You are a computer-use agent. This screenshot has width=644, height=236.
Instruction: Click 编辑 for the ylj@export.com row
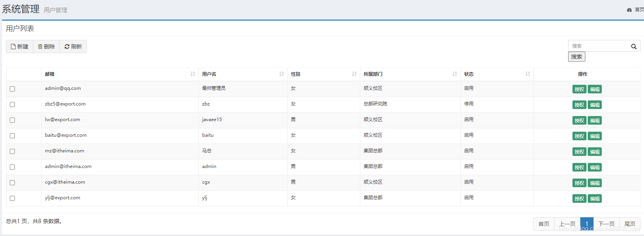point(595,198)
